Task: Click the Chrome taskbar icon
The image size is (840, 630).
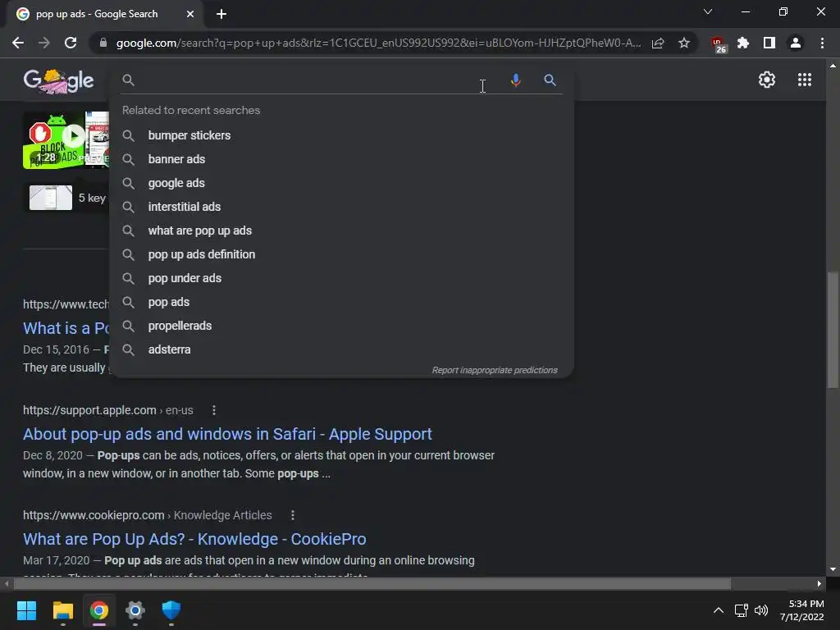Action: click(x=98, y=610)
